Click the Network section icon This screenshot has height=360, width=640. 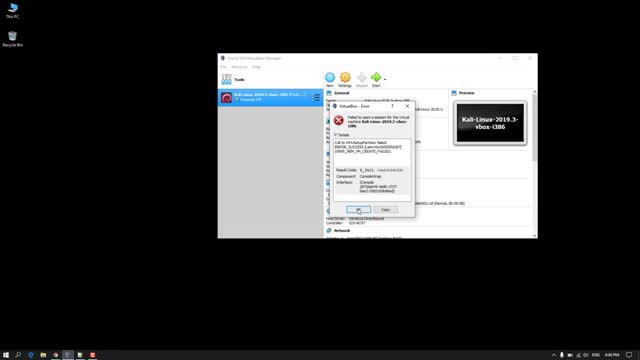329,231
